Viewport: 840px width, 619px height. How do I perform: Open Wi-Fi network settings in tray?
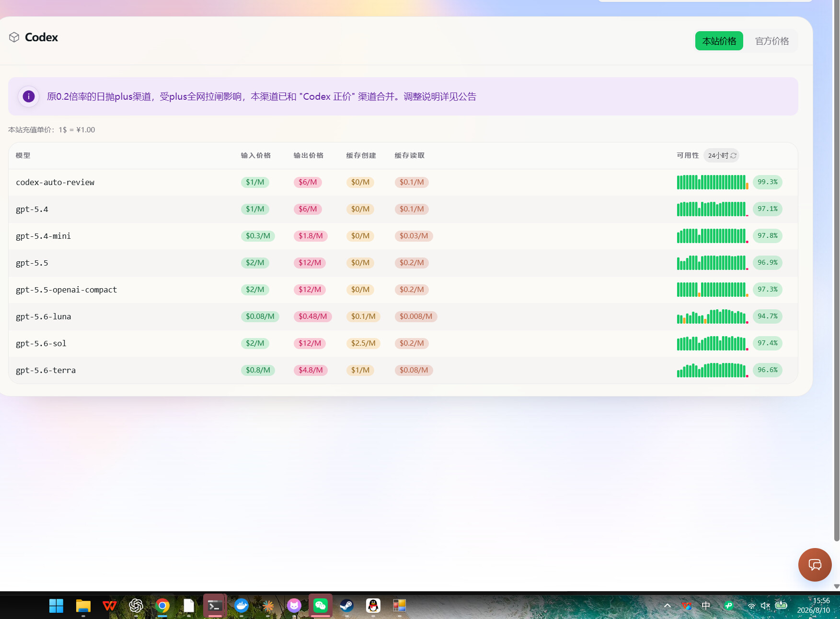coord(751,606)
